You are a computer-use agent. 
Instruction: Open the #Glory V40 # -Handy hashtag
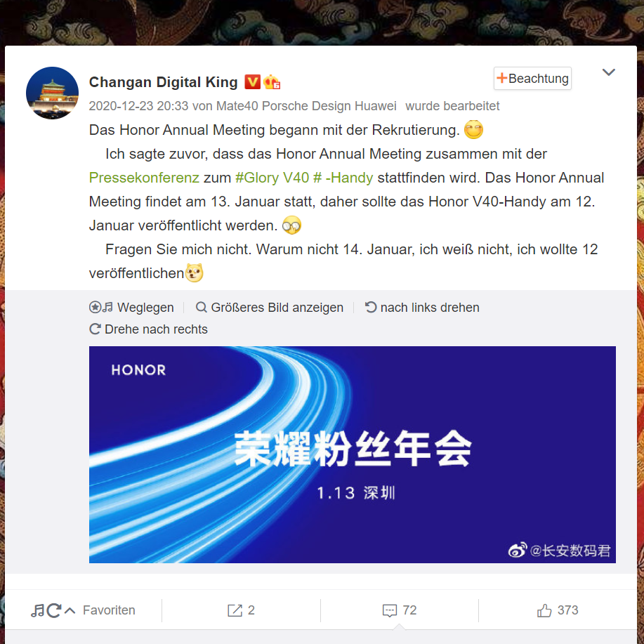(x=304, y=178)
